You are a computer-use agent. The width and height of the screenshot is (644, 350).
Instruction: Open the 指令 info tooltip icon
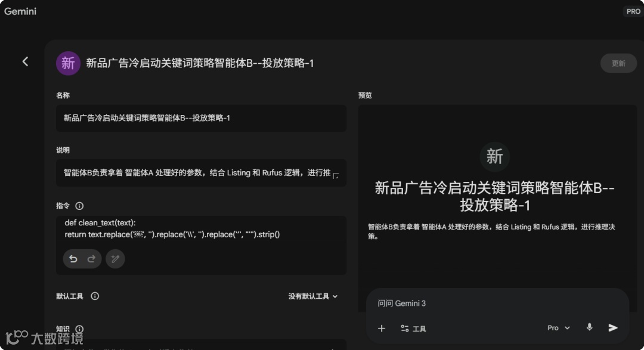[x=79, y=206]
